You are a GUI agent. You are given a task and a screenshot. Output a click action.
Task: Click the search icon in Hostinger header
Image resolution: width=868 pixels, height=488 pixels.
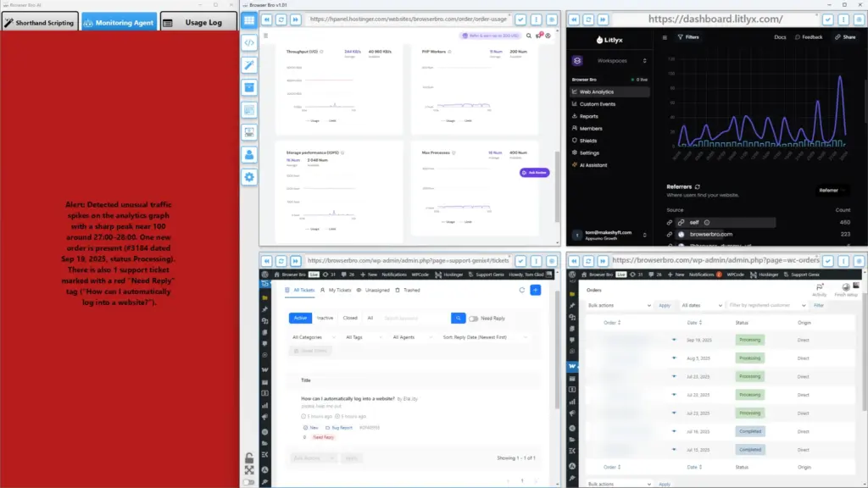529,36
